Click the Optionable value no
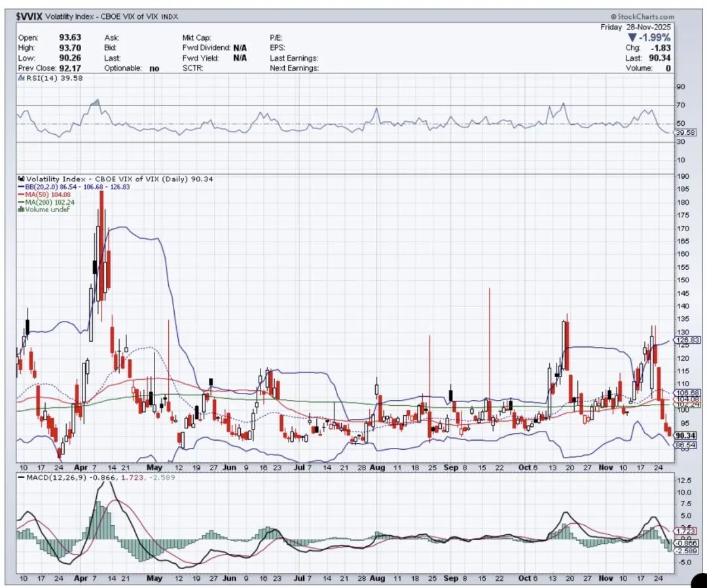Viewport: 707px width, 588px height. point(154,69)
